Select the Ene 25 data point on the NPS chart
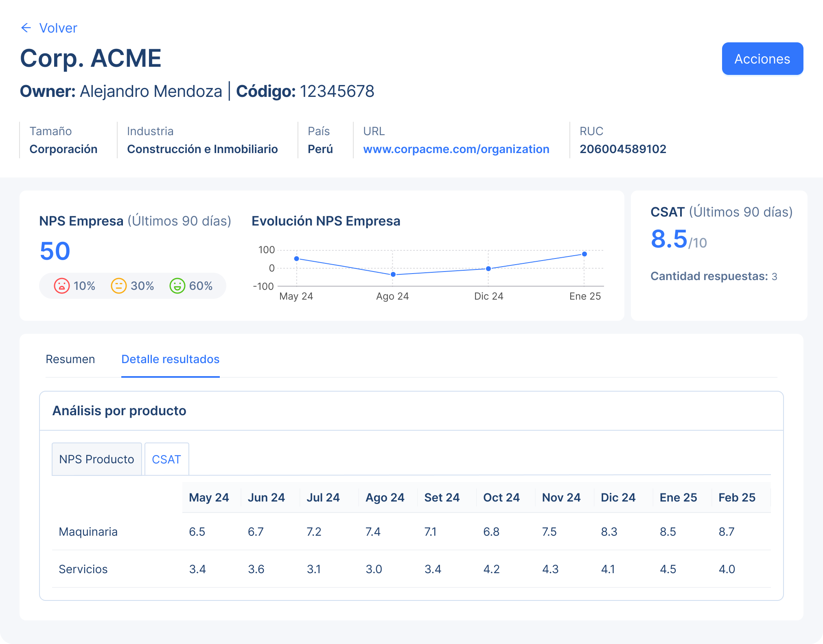The width and height of the screenshot is (823, 644). (585, 254)
